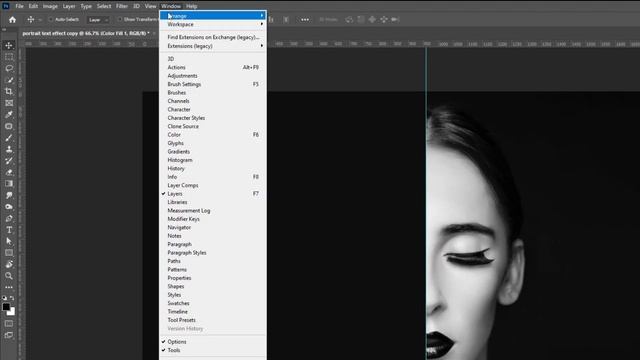Select the Smudge tool

tap(9, 196)
